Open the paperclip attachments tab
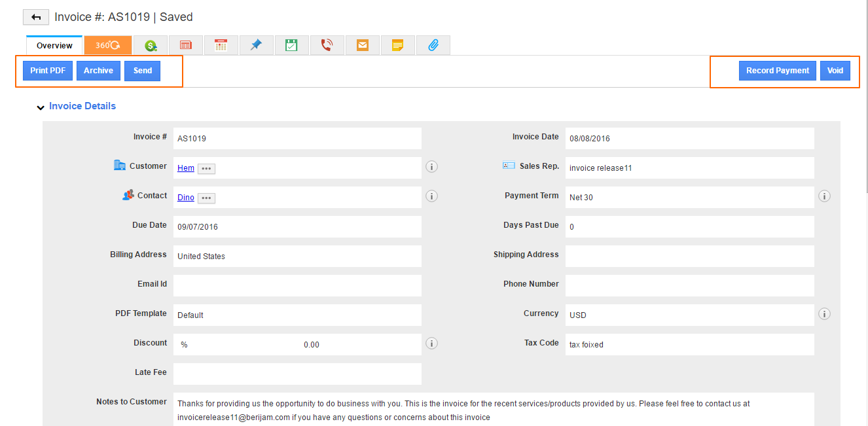 [x=433, y=45]
